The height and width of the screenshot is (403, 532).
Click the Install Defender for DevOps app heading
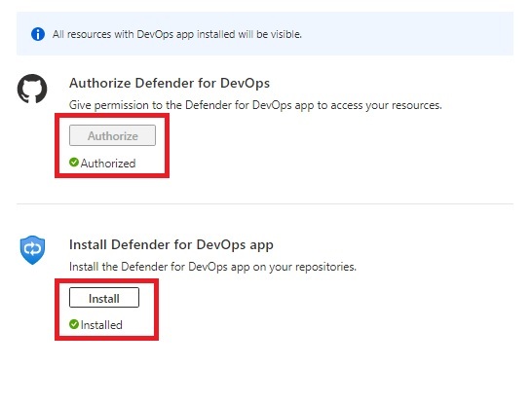click(171, 244)
